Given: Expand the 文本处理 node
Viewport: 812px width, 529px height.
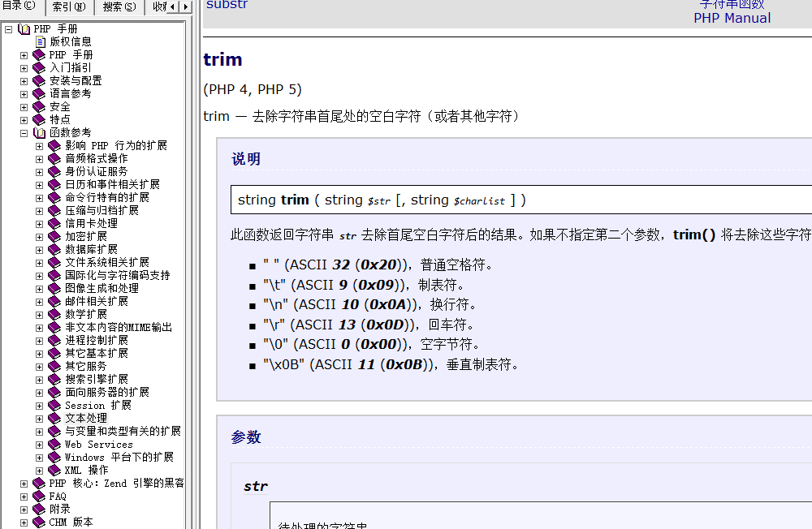Looking at the screenshot, I should [39, 419].
